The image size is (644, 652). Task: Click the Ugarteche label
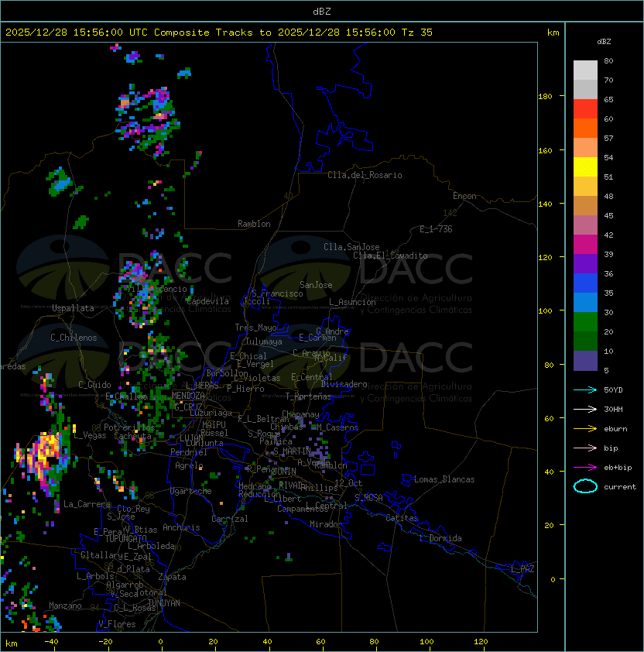coord(191,491)
